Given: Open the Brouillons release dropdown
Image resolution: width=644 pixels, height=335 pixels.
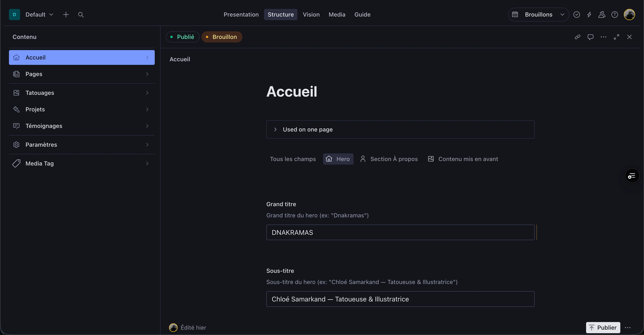Looking at the screenshot, I should pyautogui.click(x=538, y=15).
